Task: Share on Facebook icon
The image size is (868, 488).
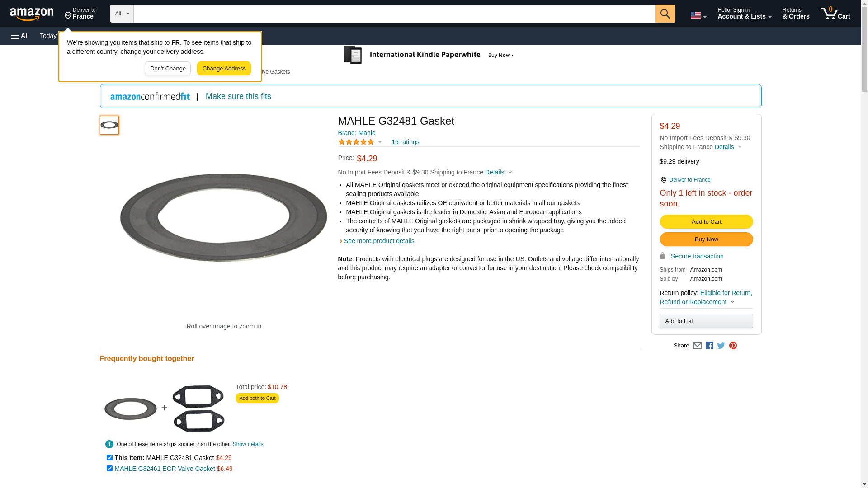Action: [x=709, y=346]
